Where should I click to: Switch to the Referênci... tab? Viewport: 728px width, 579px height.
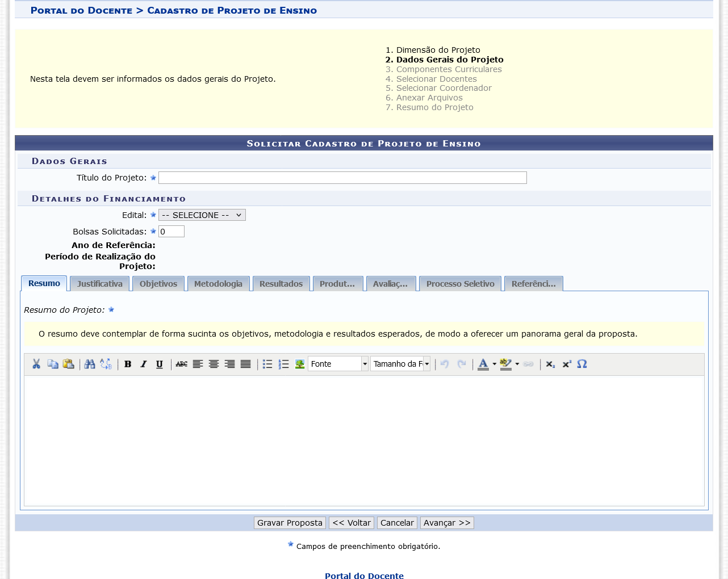tap(534, 284)
